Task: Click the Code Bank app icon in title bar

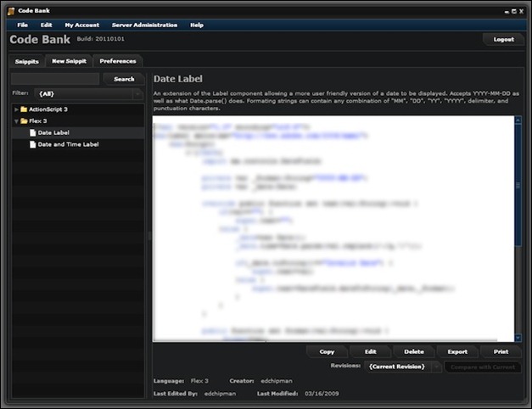Action: click(11, 9)
